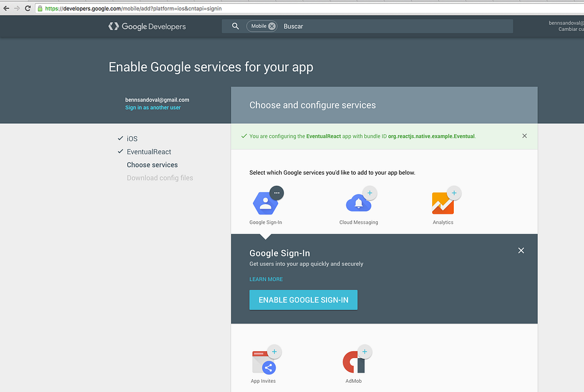584x392 pixels.
Task: Click the AdMob label
Action: tap(353, 381)
